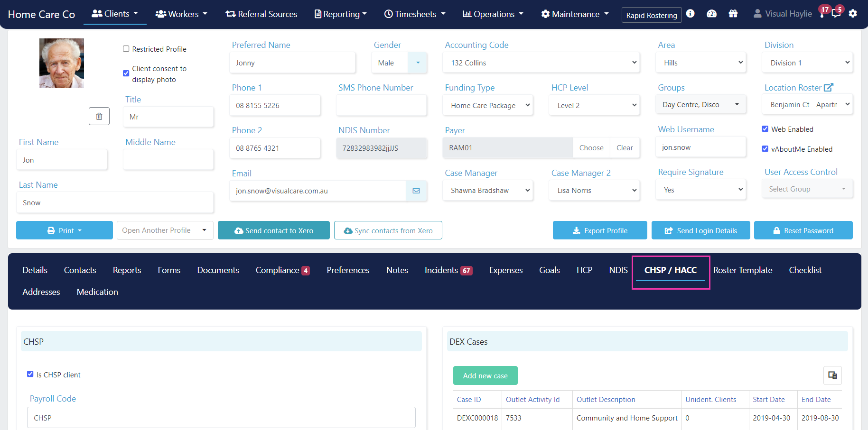
Task: Select the CHSP / HACC tab
Action: click(x=671, y=270)
